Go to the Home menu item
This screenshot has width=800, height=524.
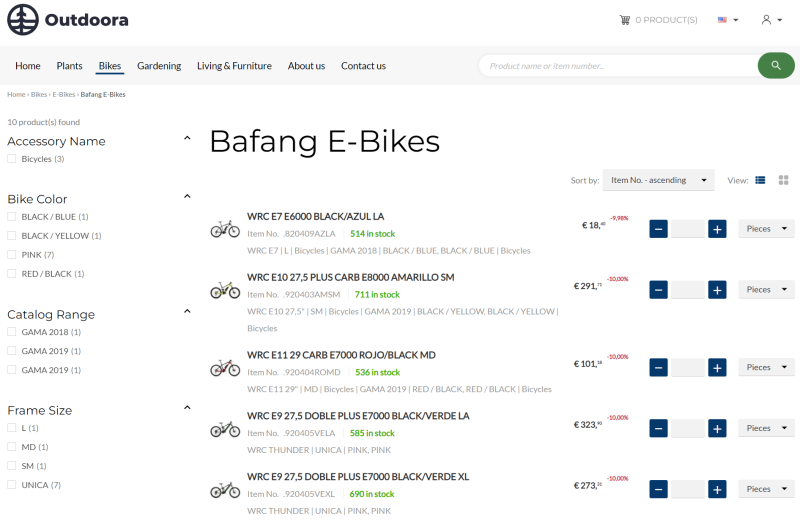tap(28, 66)
